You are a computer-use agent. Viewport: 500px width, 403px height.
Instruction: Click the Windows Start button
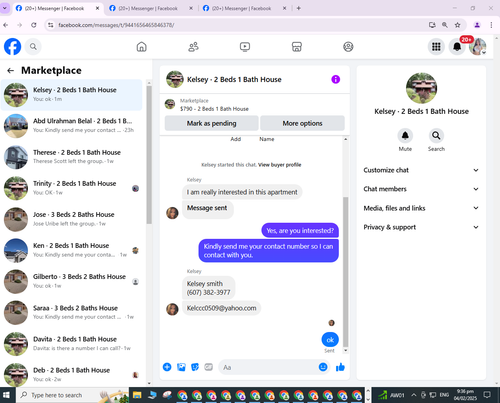tap(6, 395)
